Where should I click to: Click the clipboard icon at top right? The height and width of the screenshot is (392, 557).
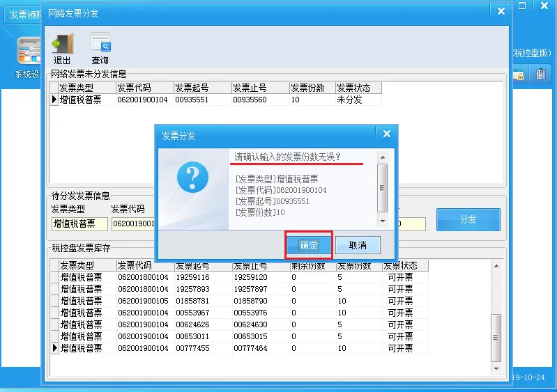click(540, 74)
